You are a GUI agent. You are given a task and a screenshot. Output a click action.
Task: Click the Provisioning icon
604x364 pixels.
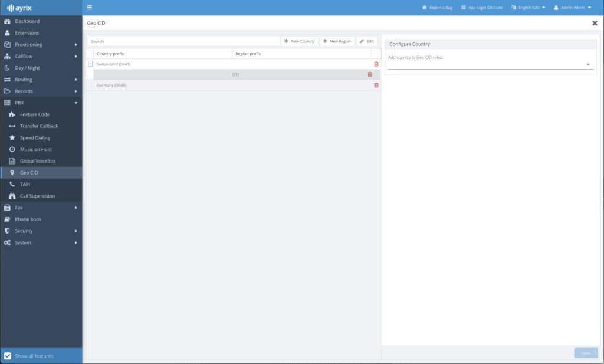coord(7,45)
